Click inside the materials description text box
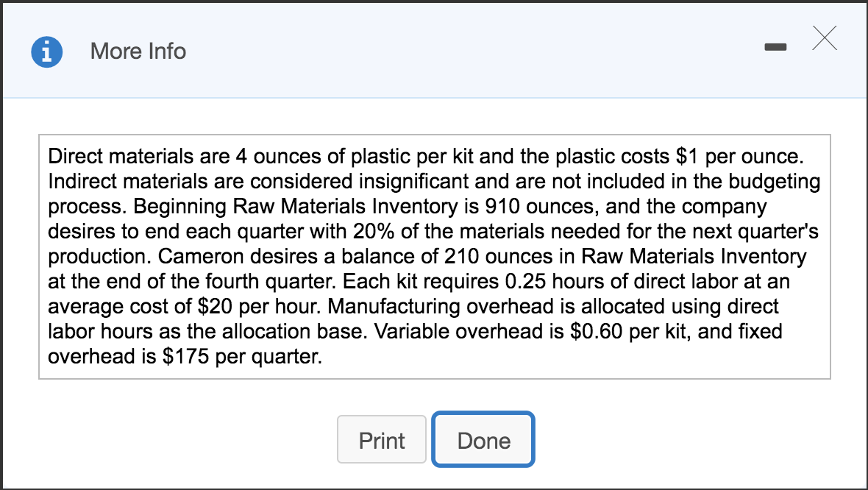868x490 pixels. 434,258
